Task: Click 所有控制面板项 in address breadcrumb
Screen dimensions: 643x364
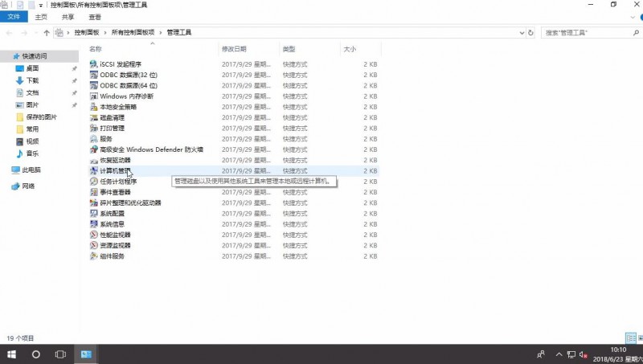Action: (133, 32)
